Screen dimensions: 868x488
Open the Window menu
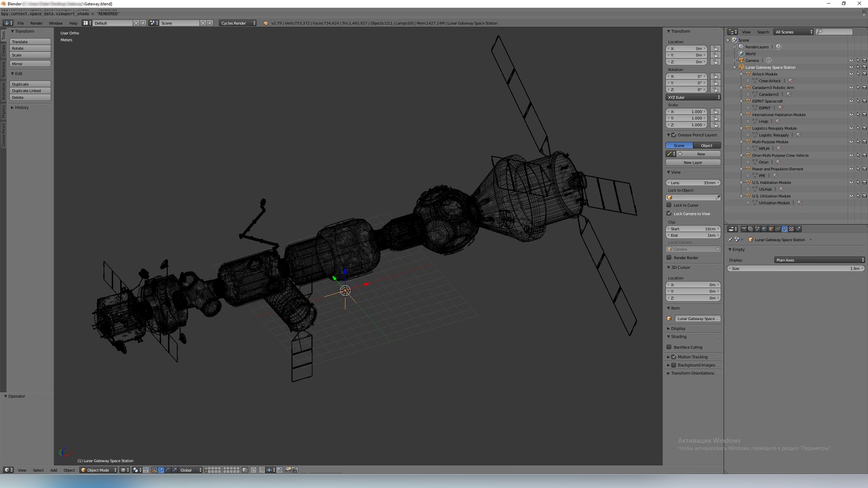pyautogui.click(x=56, y=23)
